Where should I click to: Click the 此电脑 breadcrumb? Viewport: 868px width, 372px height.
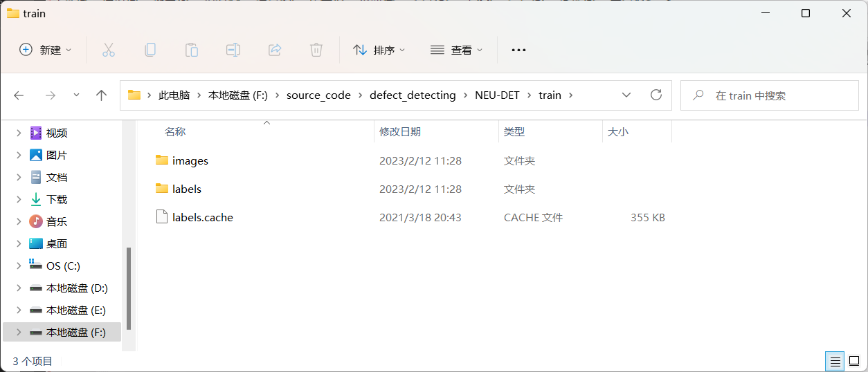[174, 95]
